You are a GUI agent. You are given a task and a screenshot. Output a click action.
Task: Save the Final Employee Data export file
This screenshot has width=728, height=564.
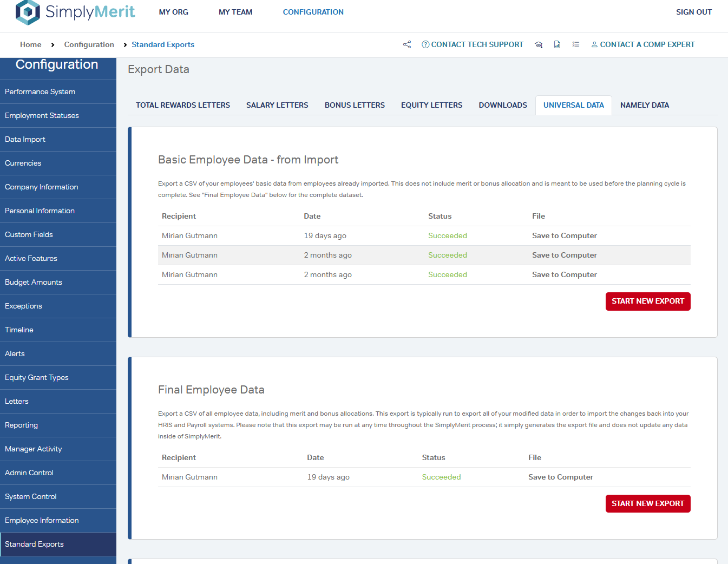pos(560,477)
